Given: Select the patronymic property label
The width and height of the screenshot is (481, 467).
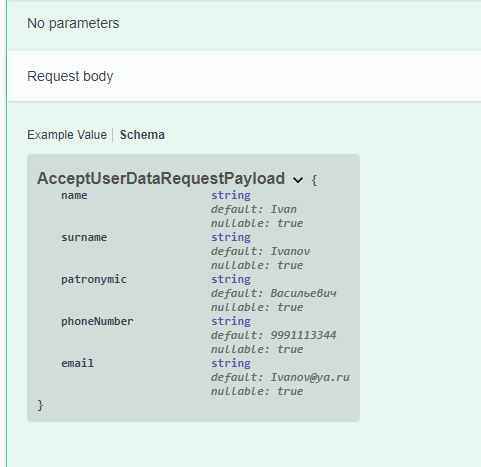Looking at the screenshot, I should 94,279.
